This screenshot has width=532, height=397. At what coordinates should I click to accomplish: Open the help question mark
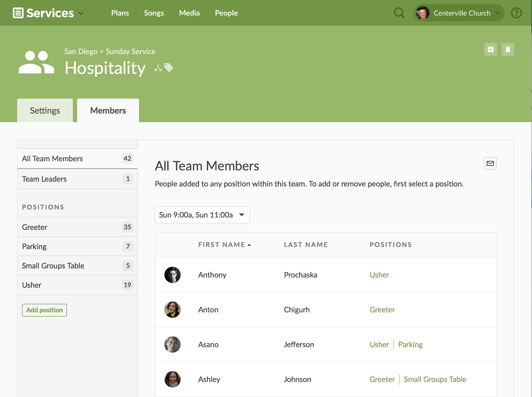(x=516, y=13)
